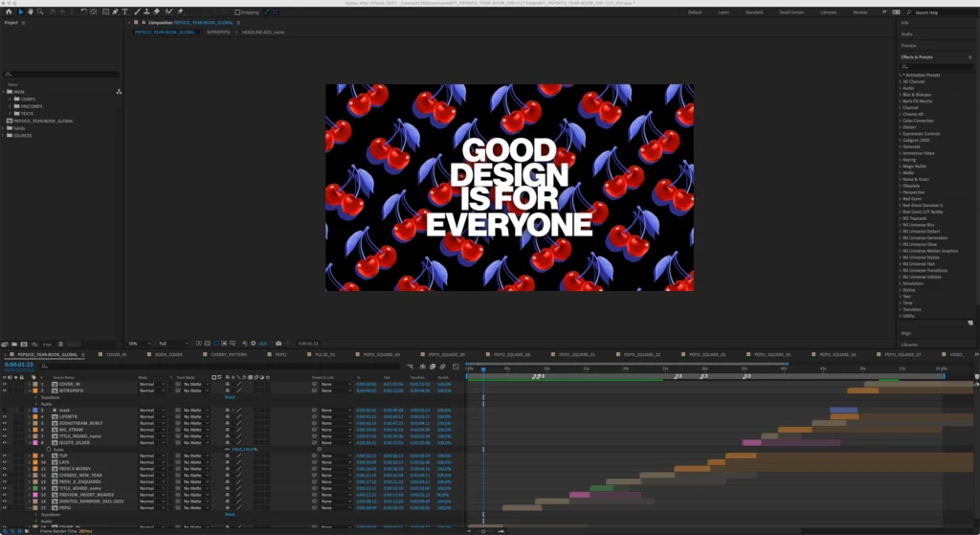This screenshot has height=535, width=980.
Task: Toggle visibility of DORITOS_RAINBOW layer
Action: pyautogui.click(x=5, y=502)
